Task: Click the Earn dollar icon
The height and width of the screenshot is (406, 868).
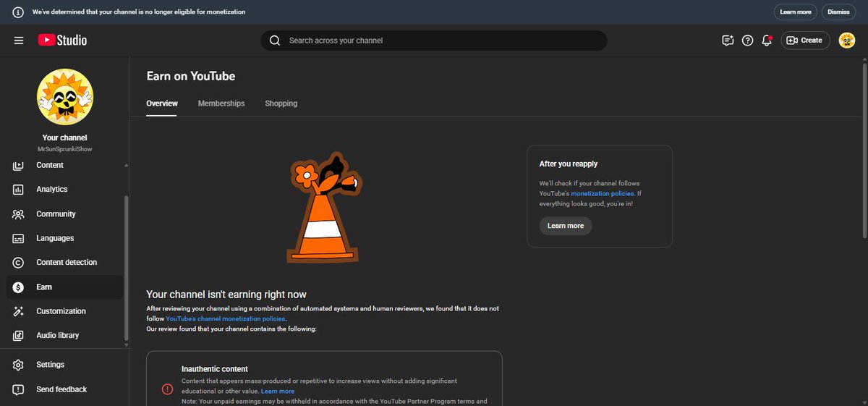Action: (19, 287)
